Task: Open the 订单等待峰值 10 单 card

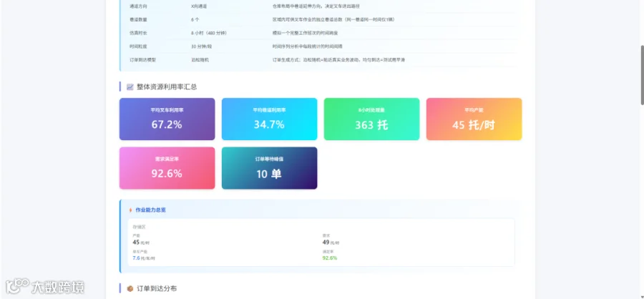Action: [270, 168]
